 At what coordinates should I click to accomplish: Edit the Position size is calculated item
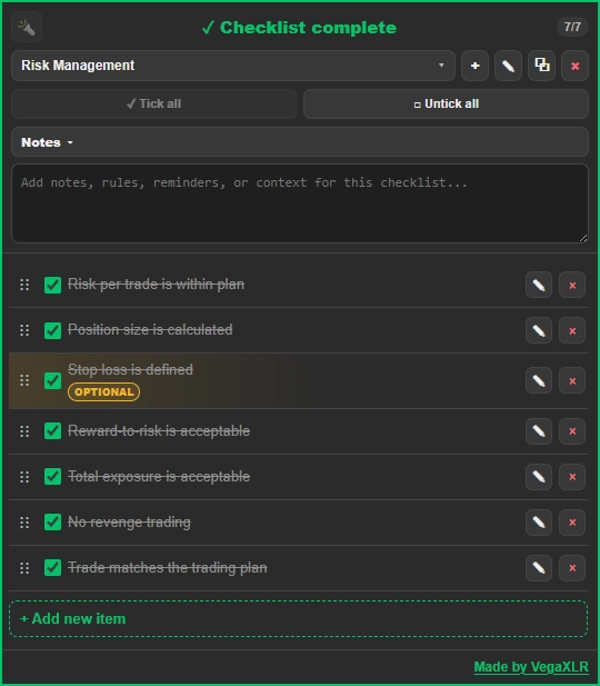tap(539, 331)
